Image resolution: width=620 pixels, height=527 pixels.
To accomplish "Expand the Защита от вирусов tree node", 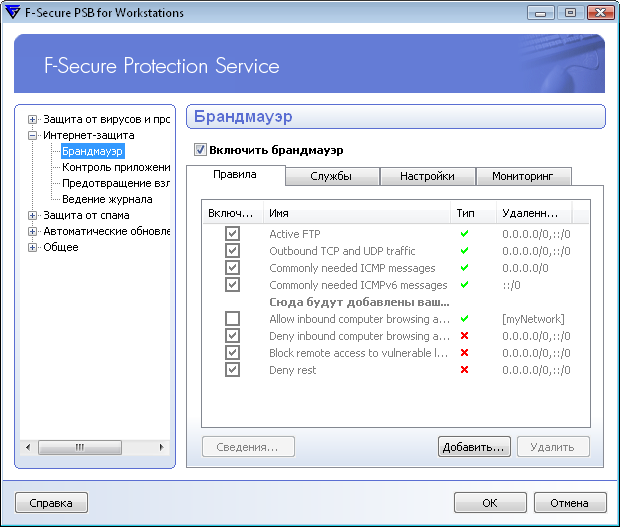I will [32, 119].
